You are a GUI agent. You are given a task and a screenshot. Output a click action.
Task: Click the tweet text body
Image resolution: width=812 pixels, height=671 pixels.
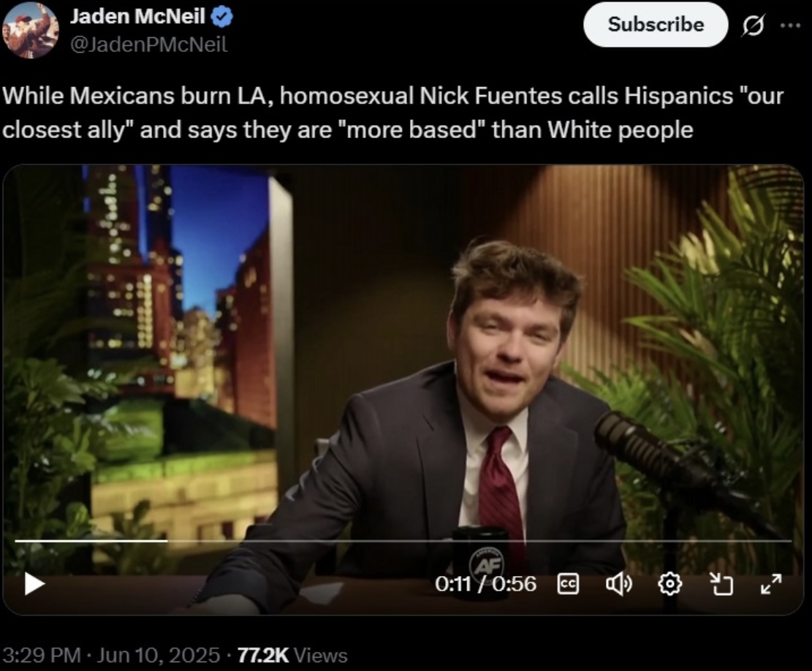[x=392, y=113]
